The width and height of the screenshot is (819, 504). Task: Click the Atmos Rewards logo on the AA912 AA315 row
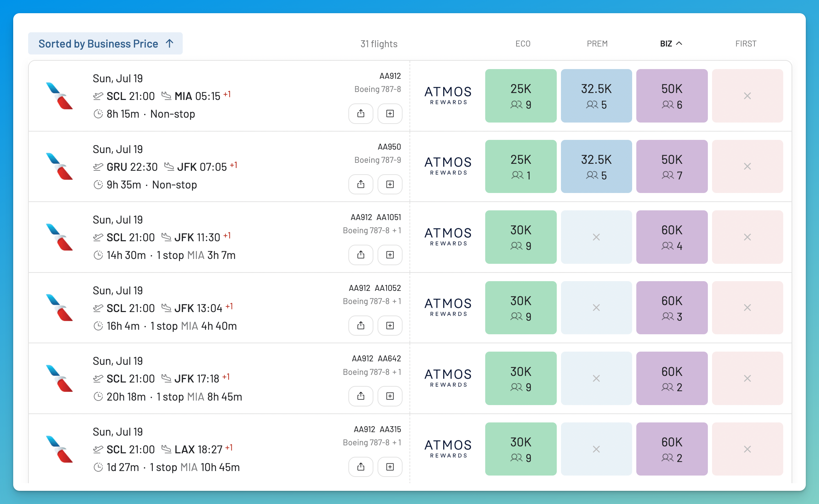pyautogui.click(x=448, y=449)
